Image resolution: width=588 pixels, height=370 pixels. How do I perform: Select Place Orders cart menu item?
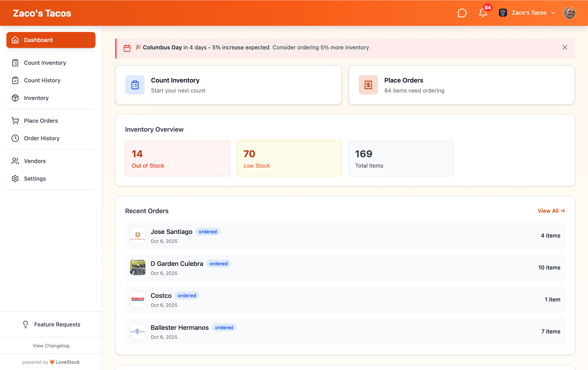41,121
